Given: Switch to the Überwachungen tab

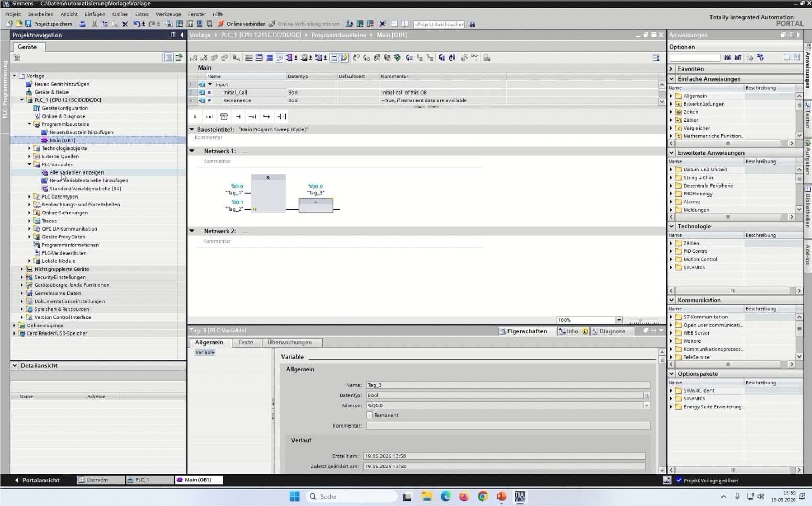Looking at the screenshot, I should point(289,342).
